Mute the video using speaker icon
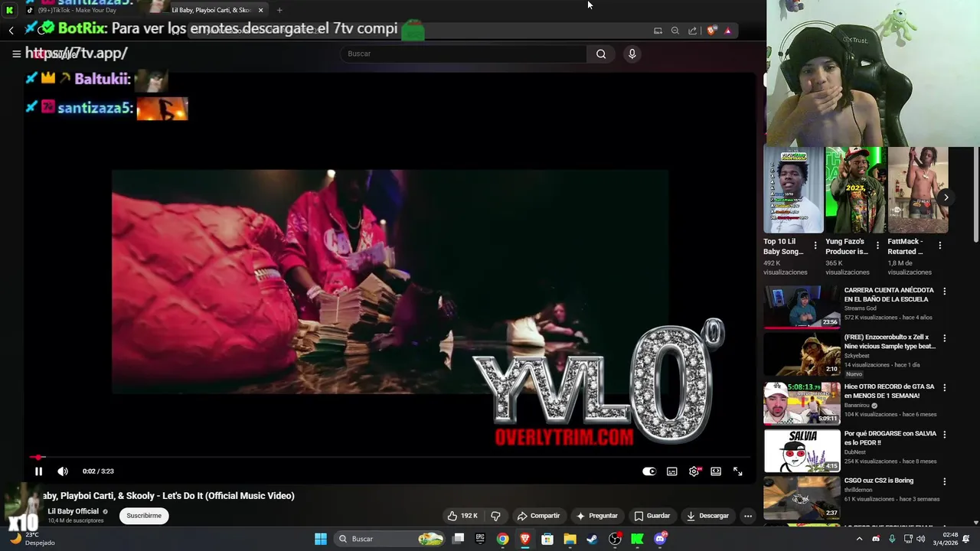Image resolution: width=980 pixels, height=551 pixels. click(63, 471)
